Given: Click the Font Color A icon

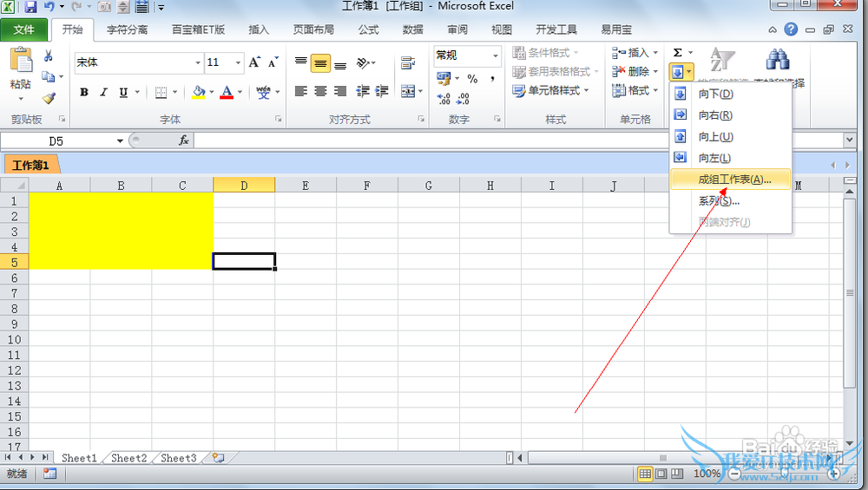Looking at the screenshot, I should coord(227,92).
